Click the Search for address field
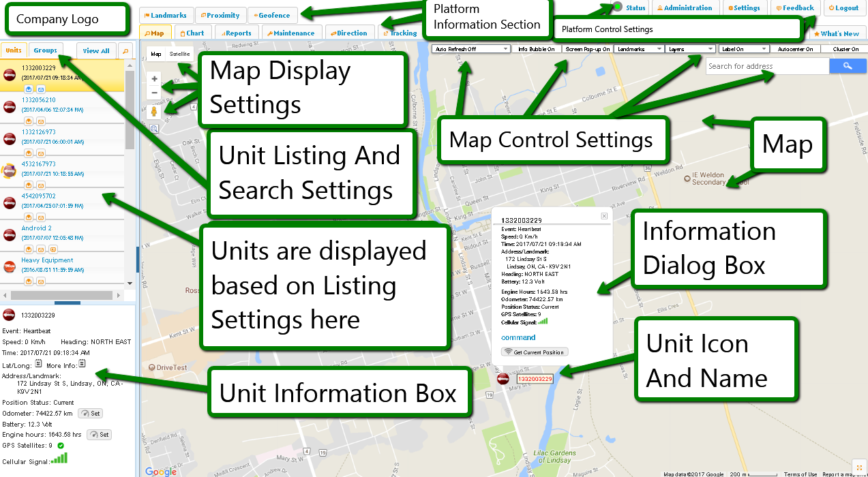Viewport: 868px width, 477px height. click(x=766, y=66)
